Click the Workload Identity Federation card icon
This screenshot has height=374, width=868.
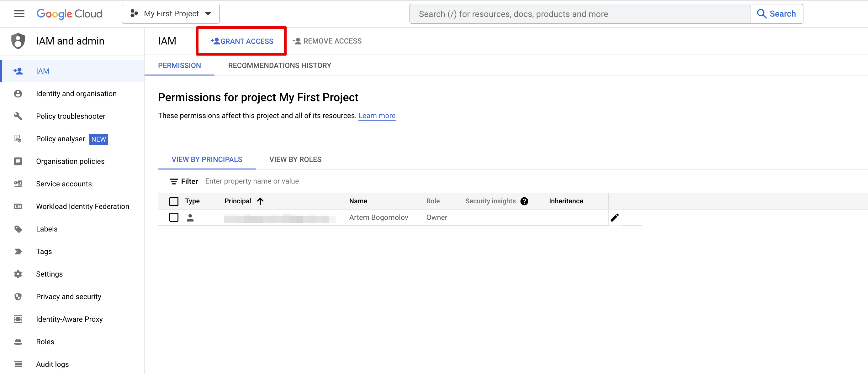point(18,206)
